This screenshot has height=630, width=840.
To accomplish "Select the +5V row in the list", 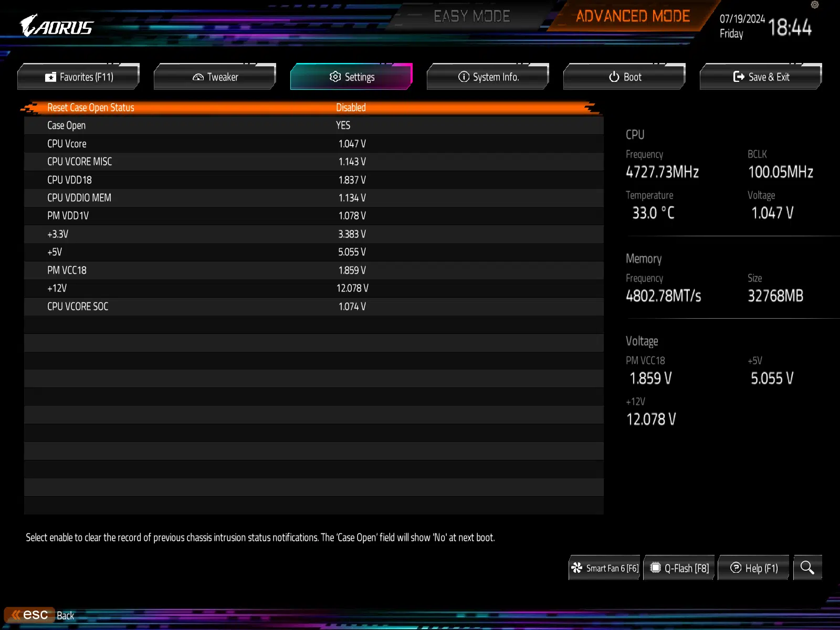I will pyautogui.click(x=313, y=252).
